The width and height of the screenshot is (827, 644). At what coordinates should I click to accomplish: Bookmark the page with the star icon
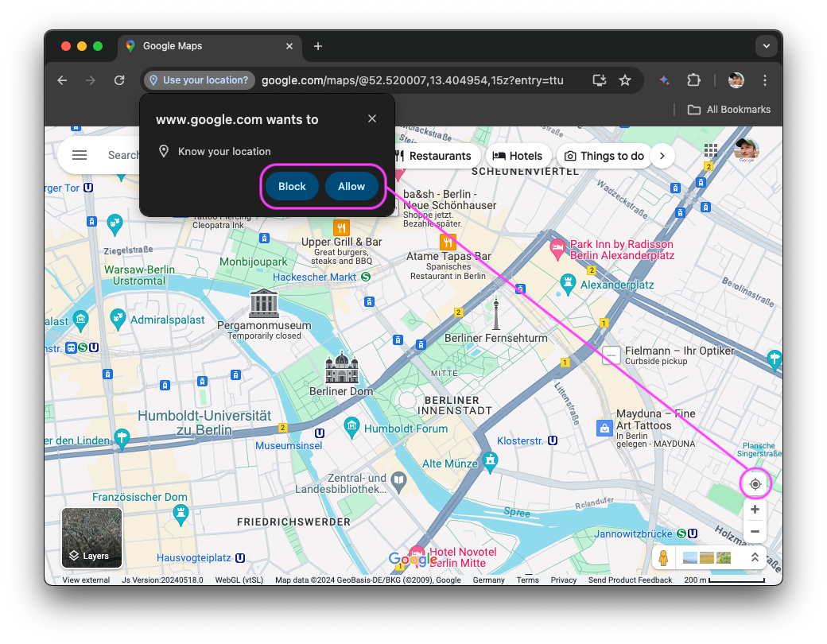[625, 80]
